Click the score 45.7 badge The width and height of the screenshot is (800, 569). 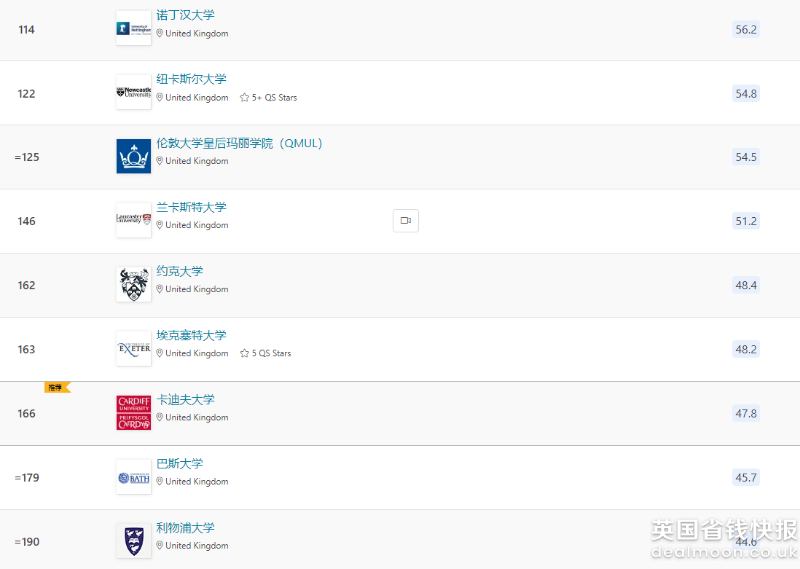746,478
